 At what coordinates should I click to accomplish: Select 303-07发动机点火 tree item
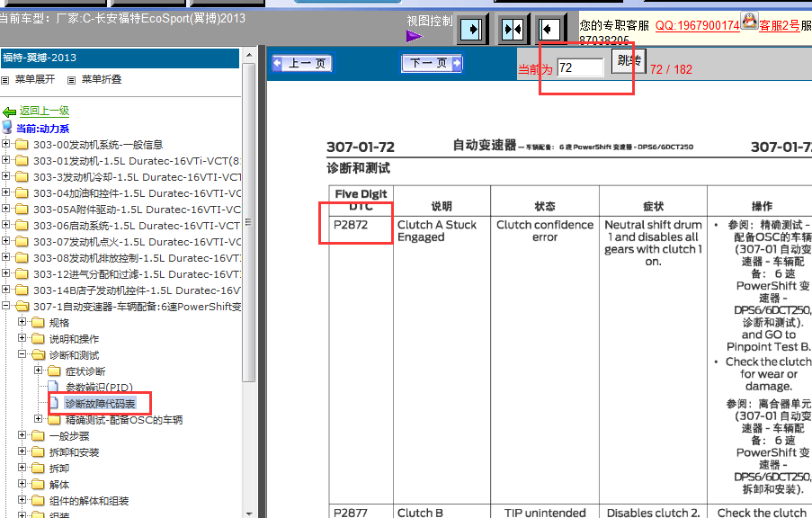(137, 242)
